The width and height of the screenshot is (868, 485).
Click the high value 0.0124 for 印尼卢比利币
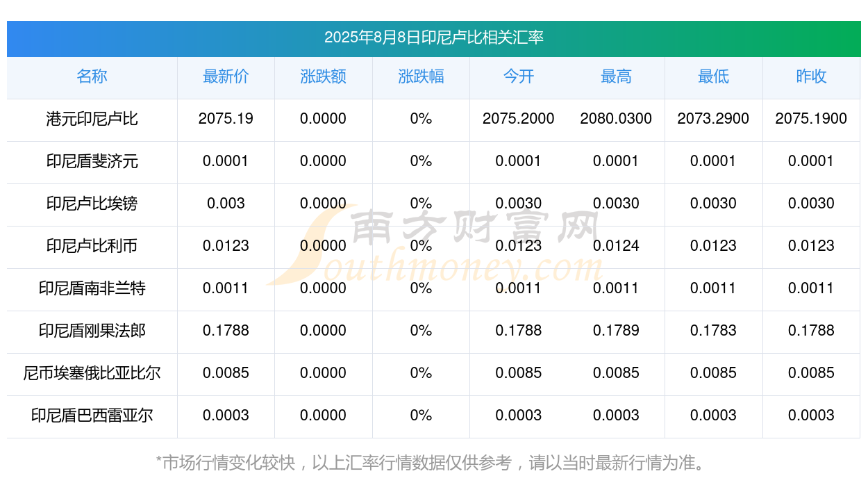coord(616,246)
